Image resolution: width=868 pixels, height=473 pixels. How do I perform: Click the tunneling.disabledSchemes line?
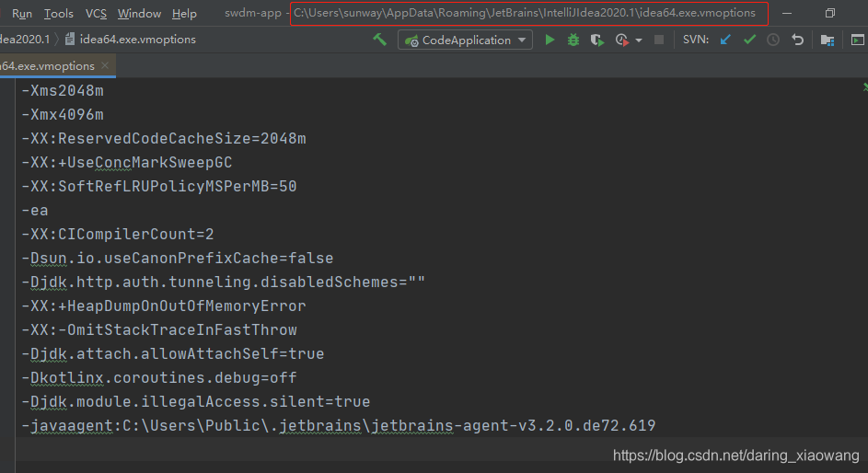coord(224,282)
